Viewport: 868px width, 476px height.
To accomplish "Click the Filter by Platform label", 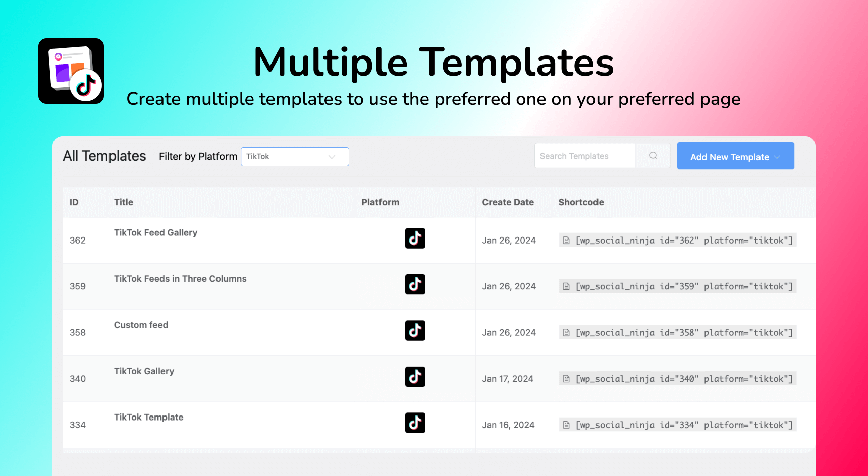I will (x=198, y=157).
